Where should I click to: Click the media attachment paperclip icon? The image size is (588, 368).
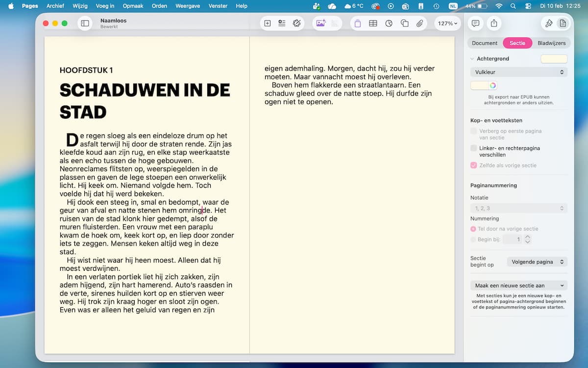tap(419, 23)
